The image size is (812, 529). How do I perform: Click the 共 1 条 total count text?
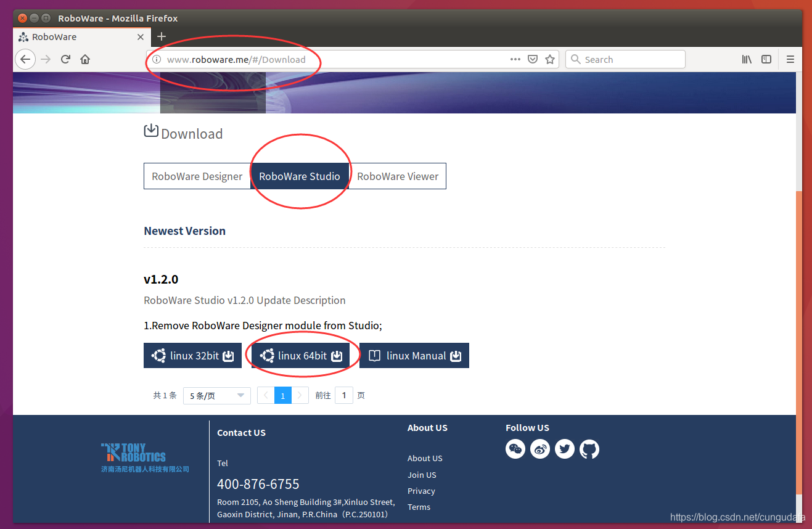(x=165, y=396)
